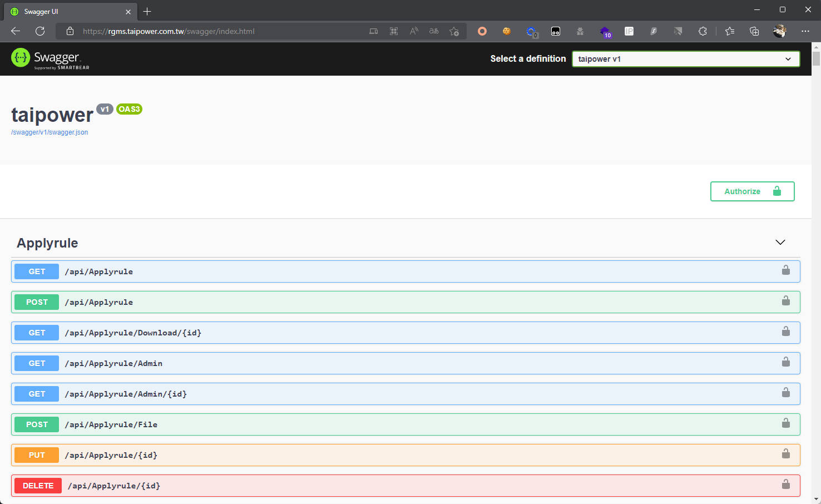Click the lock icon on DELETE /api/Applyrule/{id}
Viewport: 821px width, 504px height.
(x=785, y=485)
